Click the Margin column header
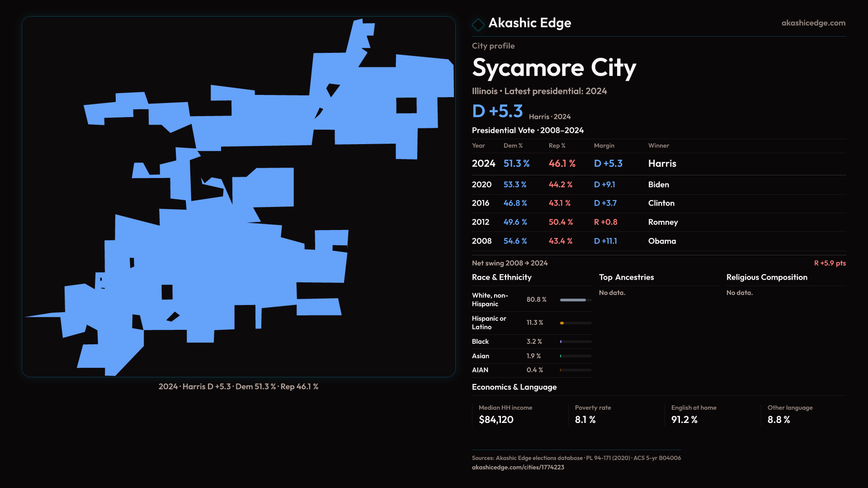This screenshot has height=488, width=868. pyautogui.click(x=604, y=145)
